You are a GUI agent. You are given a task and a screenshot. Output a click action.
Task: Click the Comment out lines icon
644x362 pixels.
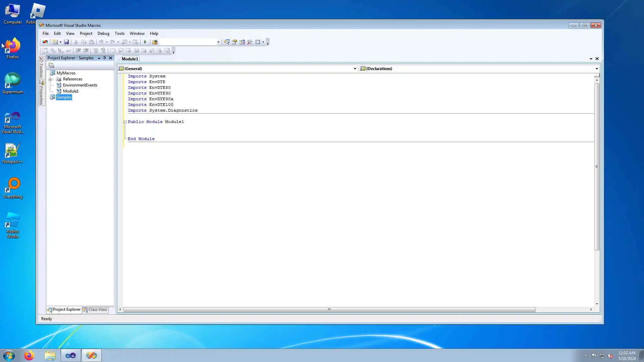tap(95, 51)
